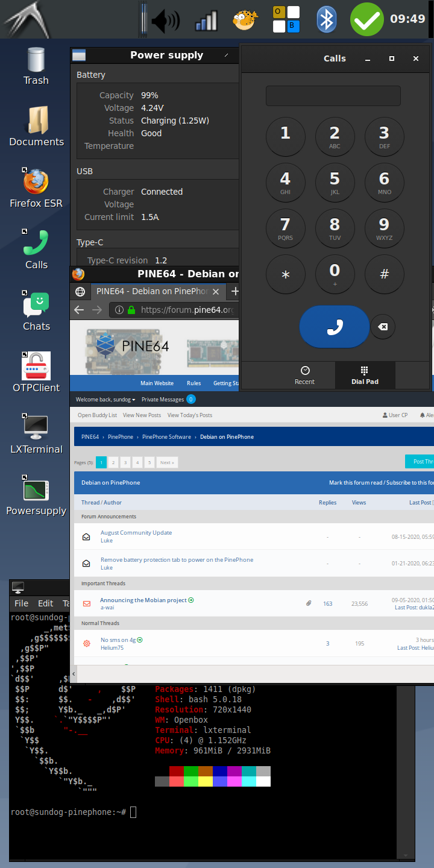
Task: Click Power supply window menu icon
Action: tap(79, 55)
